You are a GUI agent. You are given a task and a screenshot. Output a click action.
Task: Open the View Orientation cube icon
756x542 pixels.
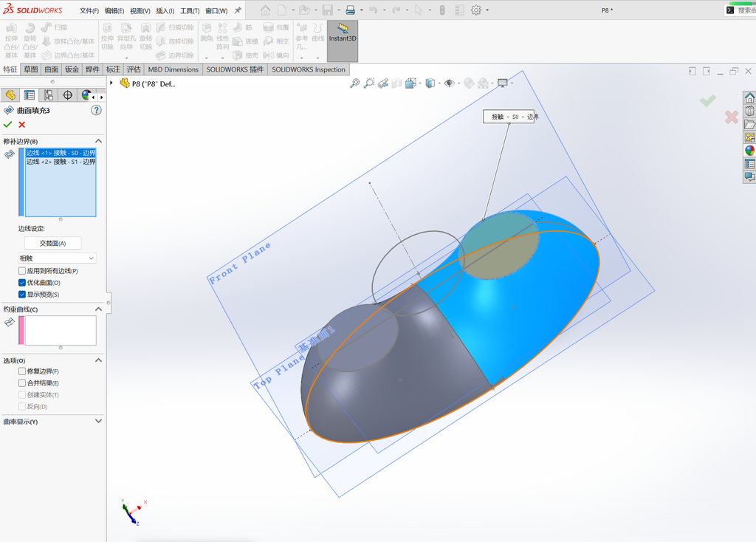coord(410,83)
